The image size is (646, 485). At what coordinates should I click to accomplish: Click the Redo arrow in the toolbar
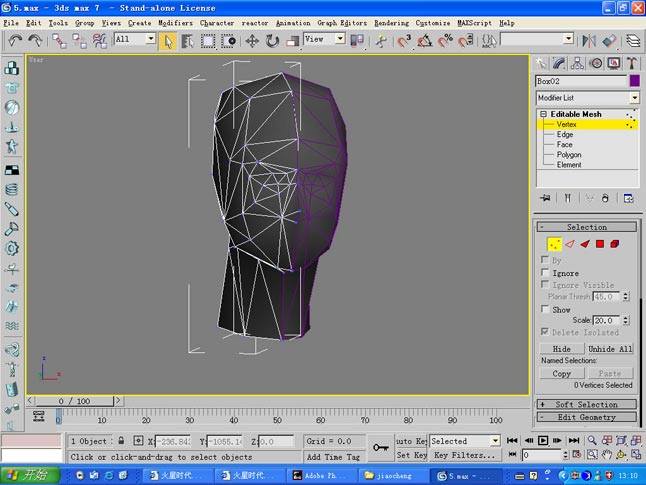click(x=35, y=41)
